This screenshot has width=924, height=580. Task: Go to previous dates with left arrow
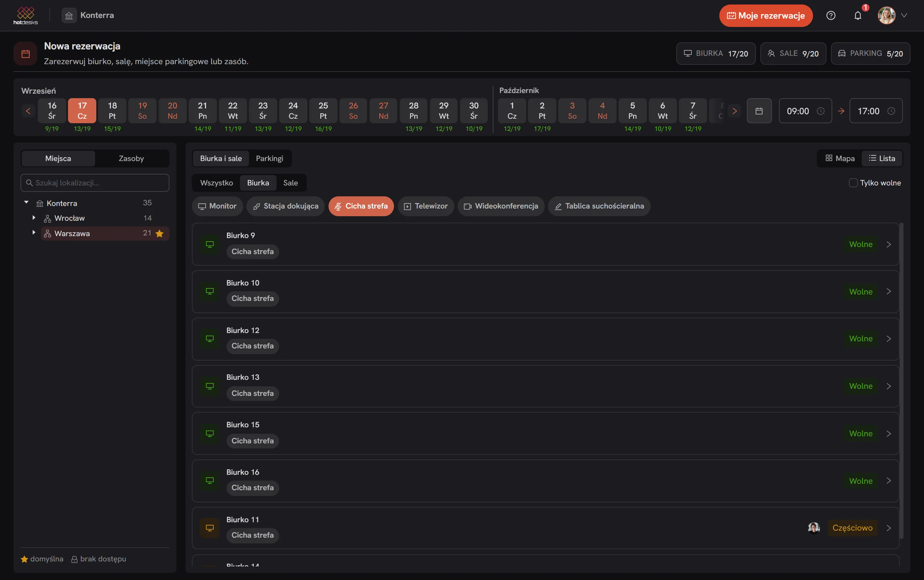28,111
